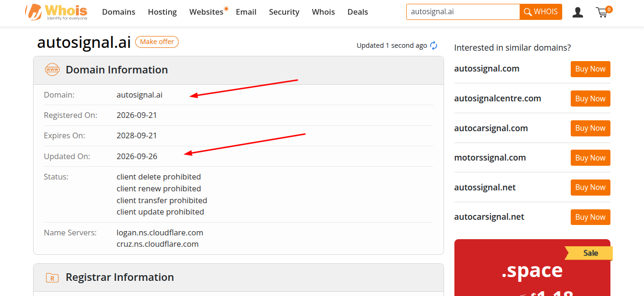Buy autosignalcentre.com now
Viewport: 644px width, 296px height.
[591, 99]
